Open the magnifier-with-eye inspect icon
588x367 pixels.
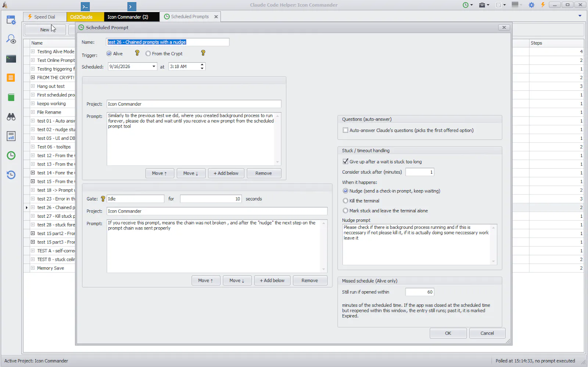11,39
